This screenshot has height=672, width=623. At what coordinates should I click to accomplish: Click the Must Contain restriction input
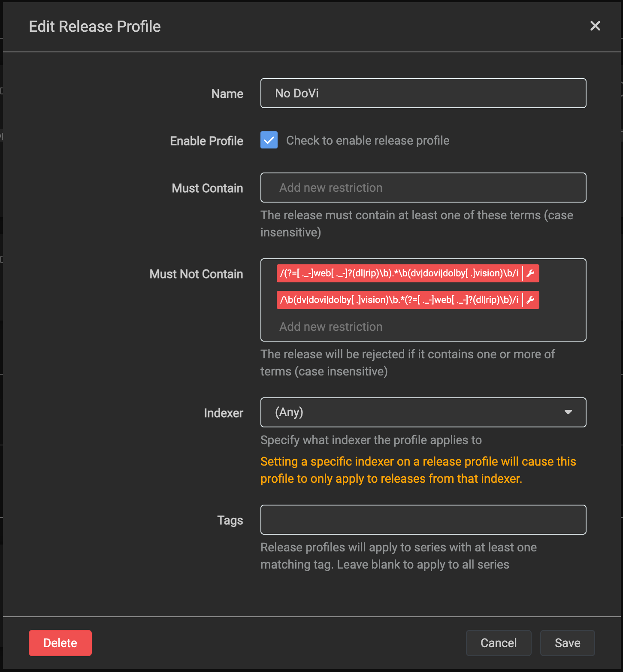click(x=423, y=188)
